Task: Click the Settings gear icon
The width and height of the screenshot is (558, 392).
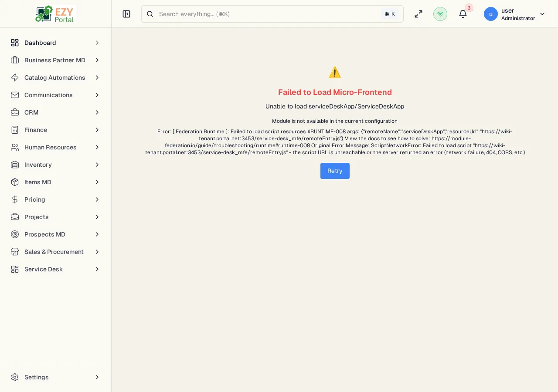Action: click(x=15, y=377)
